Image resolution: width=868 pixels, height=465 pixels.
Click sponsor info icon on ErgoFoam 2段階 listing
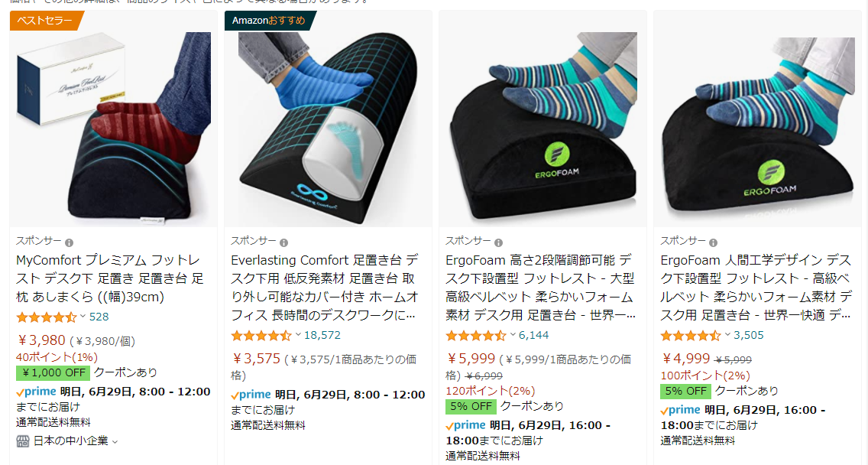pos(499,242)
